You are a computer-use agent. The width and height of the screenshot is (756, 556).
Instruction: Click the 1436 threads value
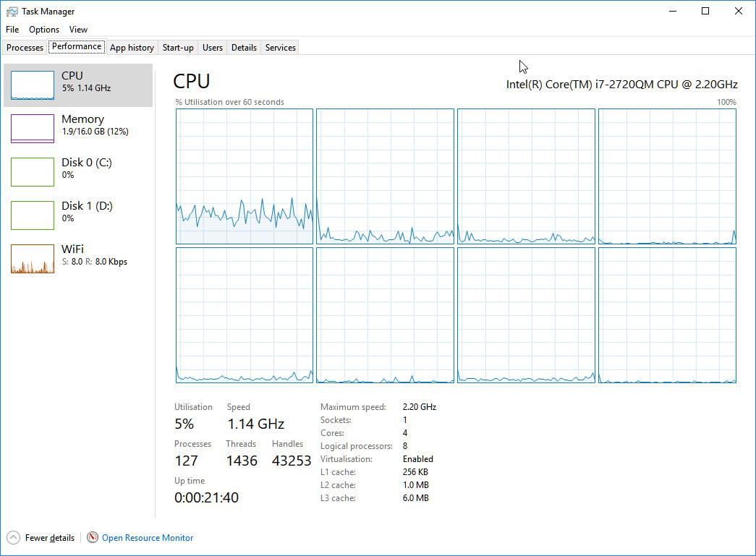242,461
